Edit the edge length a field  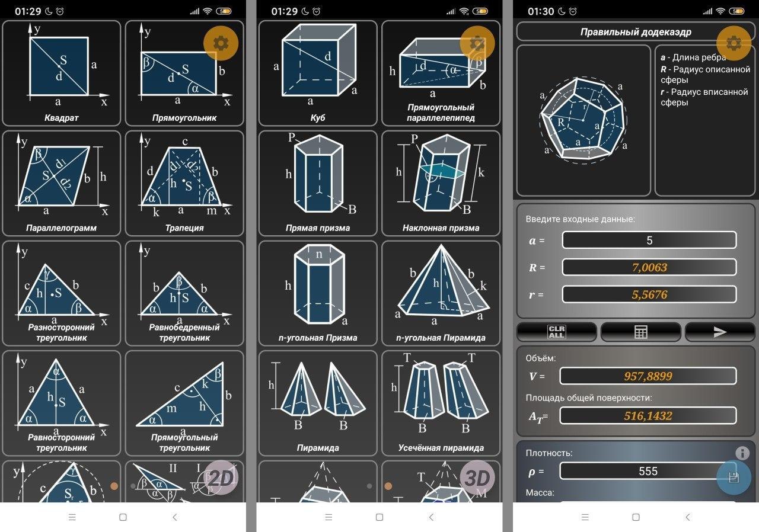pos(649,240)
